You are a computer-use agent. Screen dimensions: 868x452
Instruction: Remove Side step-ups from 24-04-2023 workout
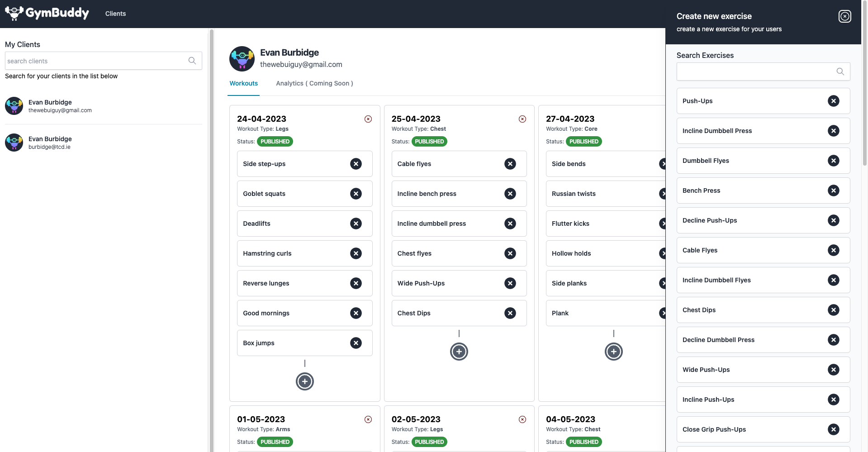(x=356, y=164)
